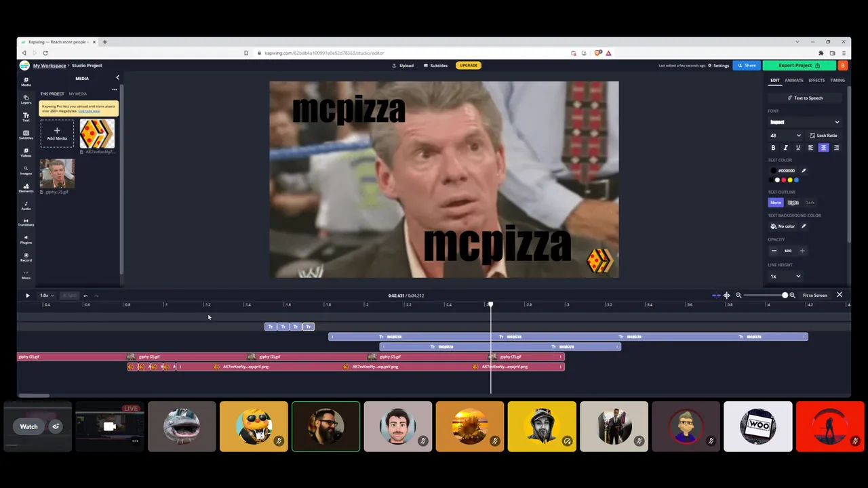Screen dimensions: 868x488
Task: Toggle italic text formatting
Action: click(x=786, y=148)
